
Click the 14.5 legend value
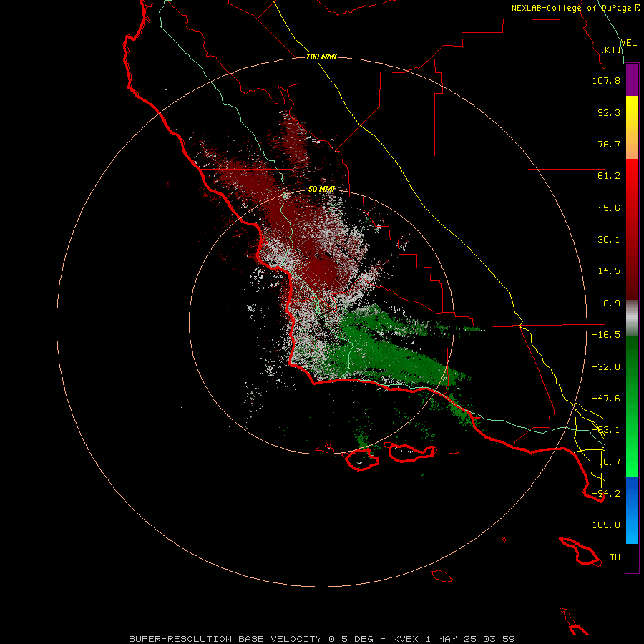[609, 271]
